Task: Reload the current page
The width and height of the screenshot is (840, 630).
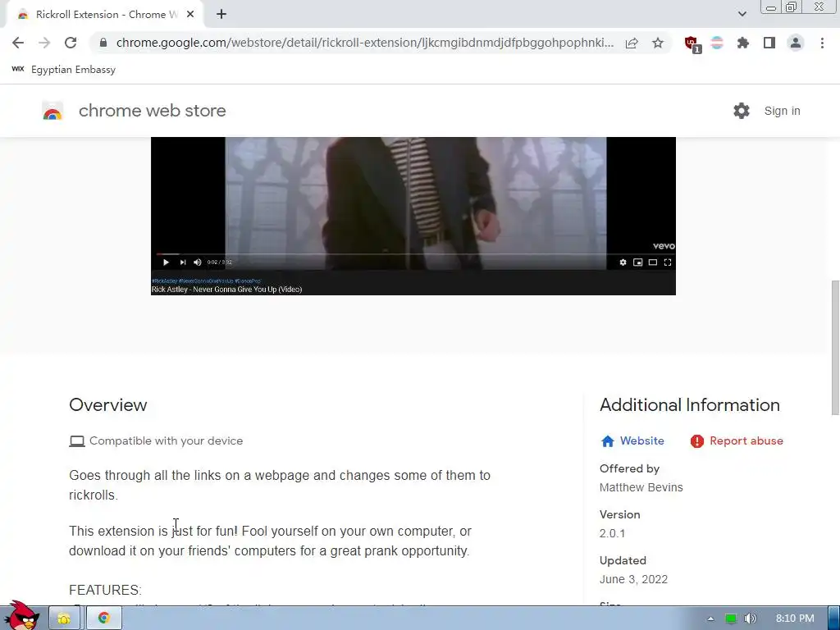Action: click(x=71, y=43)
